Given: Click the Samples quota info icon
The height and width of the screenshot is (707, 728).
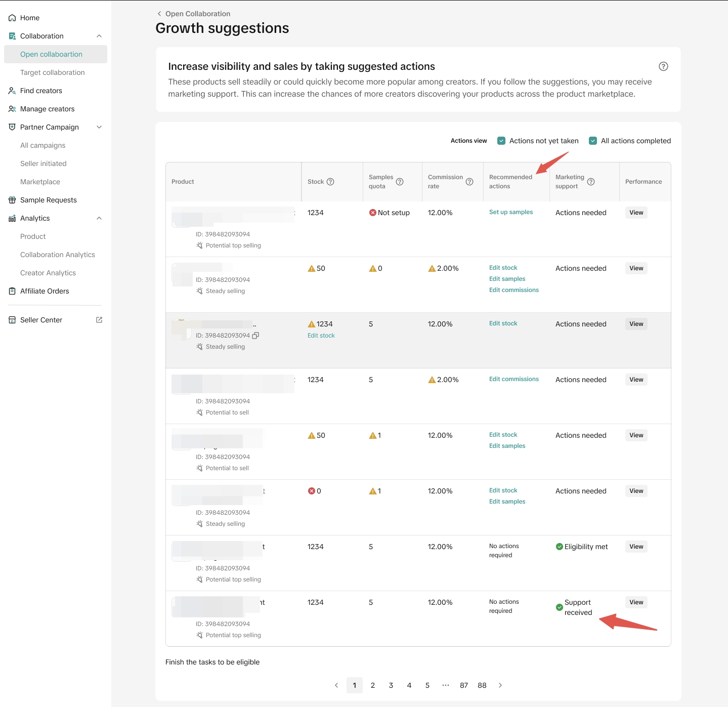Looking at the screenshot, I should coord(400,182).
